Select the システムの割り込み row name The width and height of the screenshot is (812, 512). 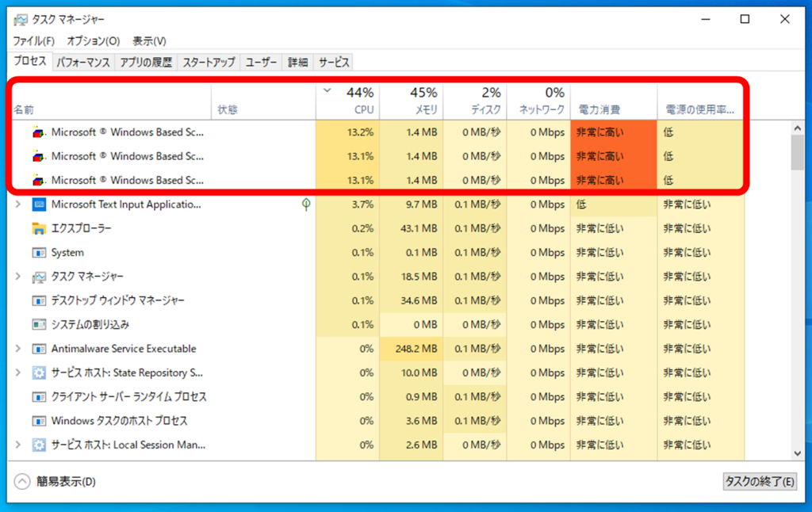pyautogui.click(x=90, y=325)
